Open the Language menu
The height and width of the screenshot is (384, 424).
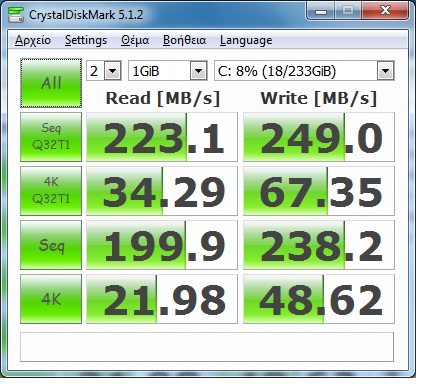click(246, 40)
